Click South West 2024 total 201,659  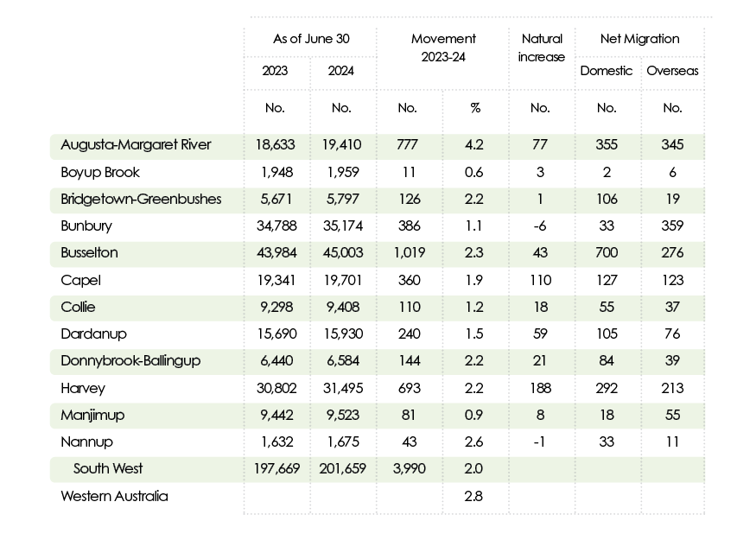342,468
